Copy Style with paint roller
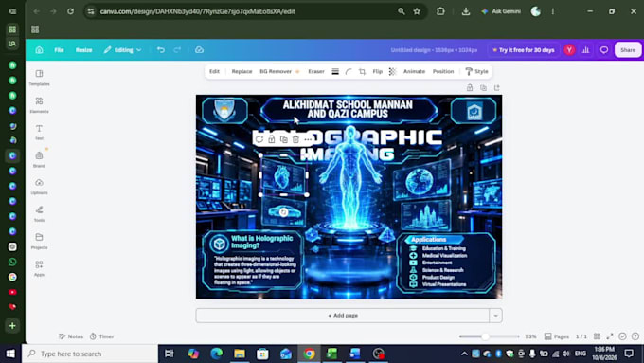The width and height of the screenshot is (644, 363). click(476, 71)
